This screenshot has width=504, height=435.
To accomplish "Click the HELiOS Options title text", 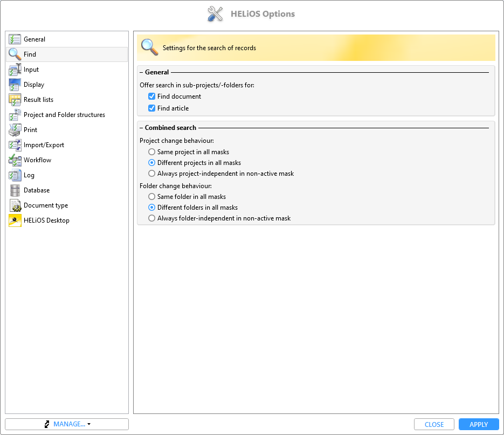I will click(x=263, y=14).
